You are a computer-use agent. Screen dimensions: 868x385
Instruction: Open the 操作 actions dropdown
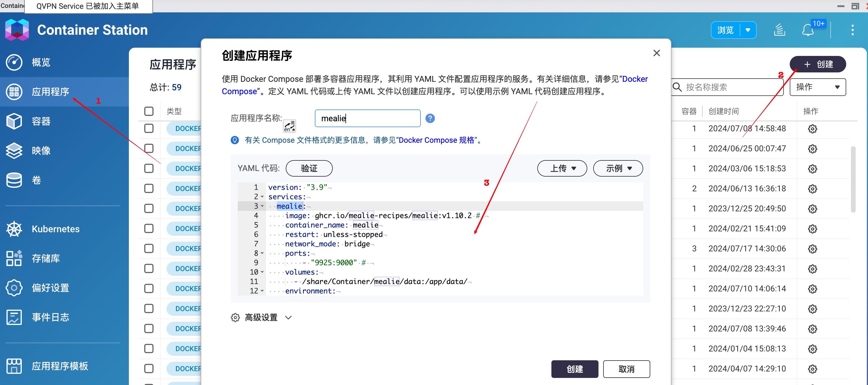818,87
